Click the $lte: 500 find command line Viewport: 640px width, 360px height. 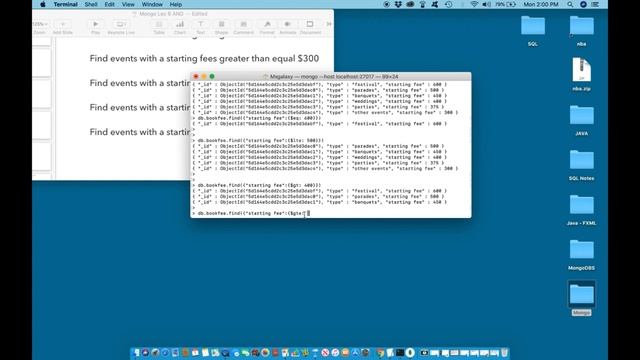coord(260,140)
